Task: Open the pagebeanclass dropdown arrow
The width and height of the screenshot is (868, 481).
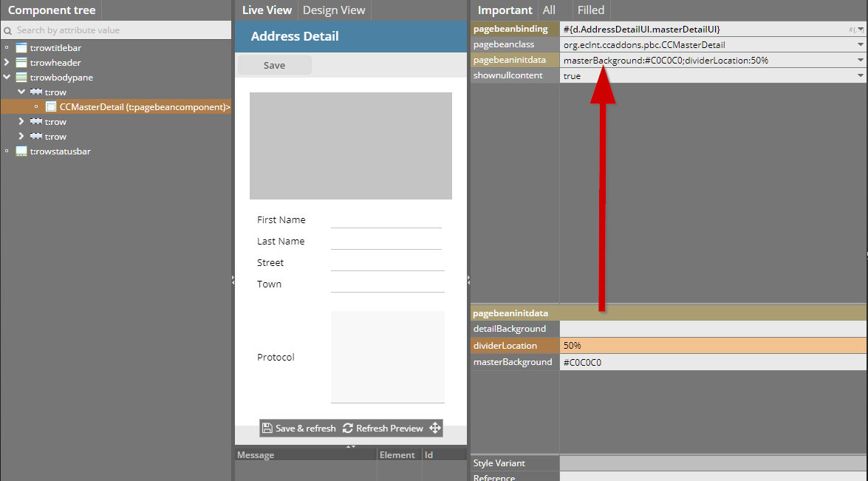Action: click(861, 45)
